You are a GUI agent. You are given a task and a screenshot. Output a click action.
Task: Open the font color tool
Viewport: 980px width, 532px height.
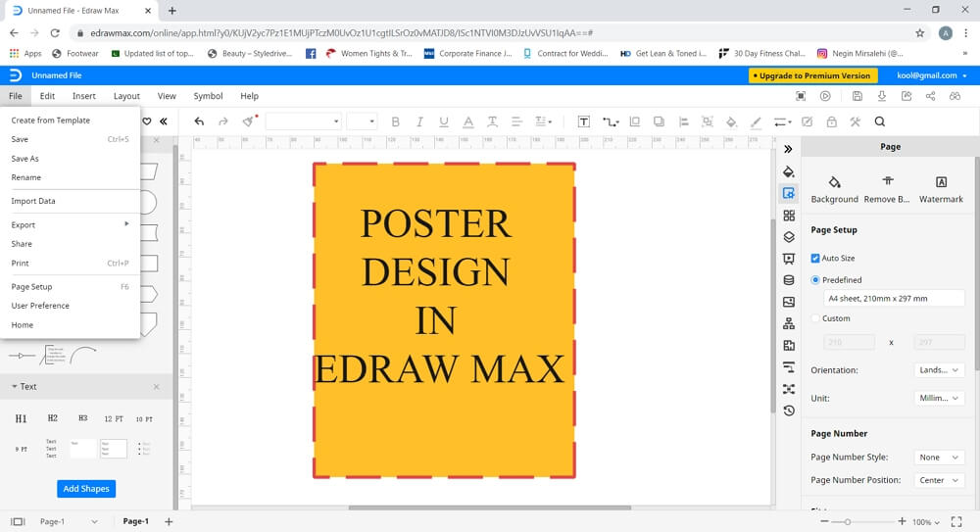468,121
